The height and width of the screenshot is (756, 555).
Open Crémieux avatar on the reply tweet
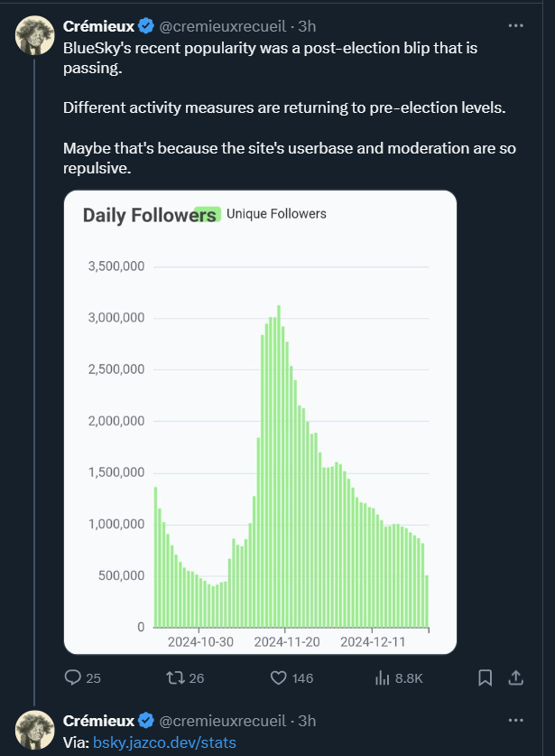coord(34,730)
